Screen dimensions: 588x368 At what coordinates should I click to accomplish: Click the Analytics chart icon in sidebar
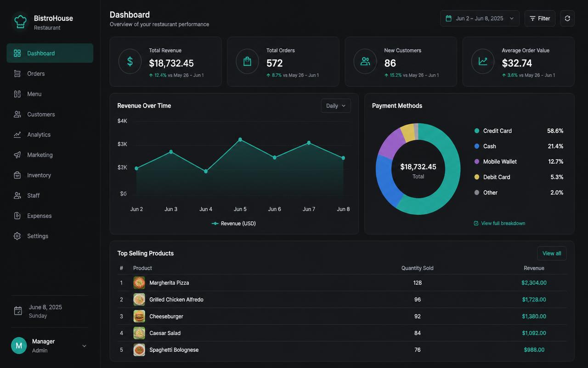(17, 135)
